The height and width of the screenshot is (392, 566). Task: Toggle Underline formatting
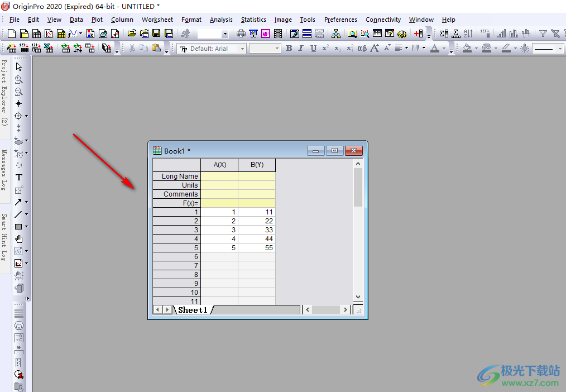coord(313,49)
